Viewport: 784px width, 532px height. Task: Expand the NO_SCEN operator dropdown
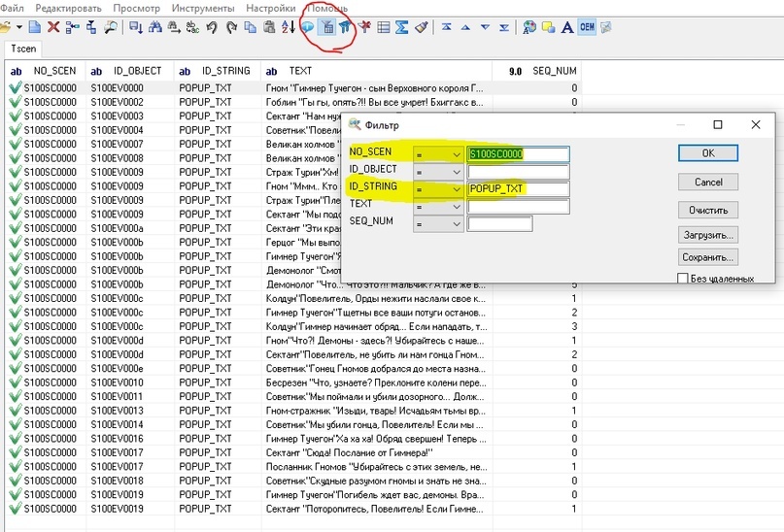(x=456, y=153)
